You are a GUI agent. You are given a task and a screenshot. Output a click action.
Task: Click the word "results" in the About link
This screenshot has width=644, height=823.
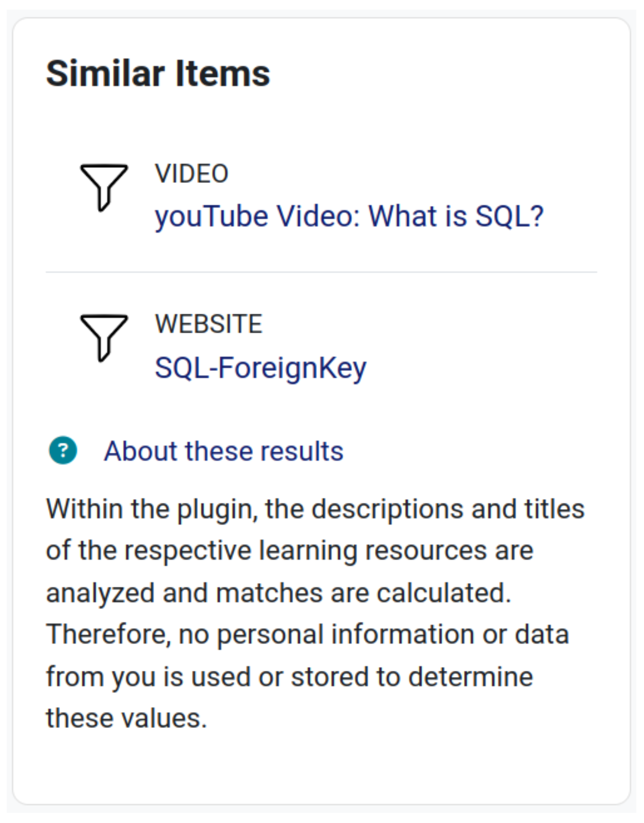(x=302, y=451)
